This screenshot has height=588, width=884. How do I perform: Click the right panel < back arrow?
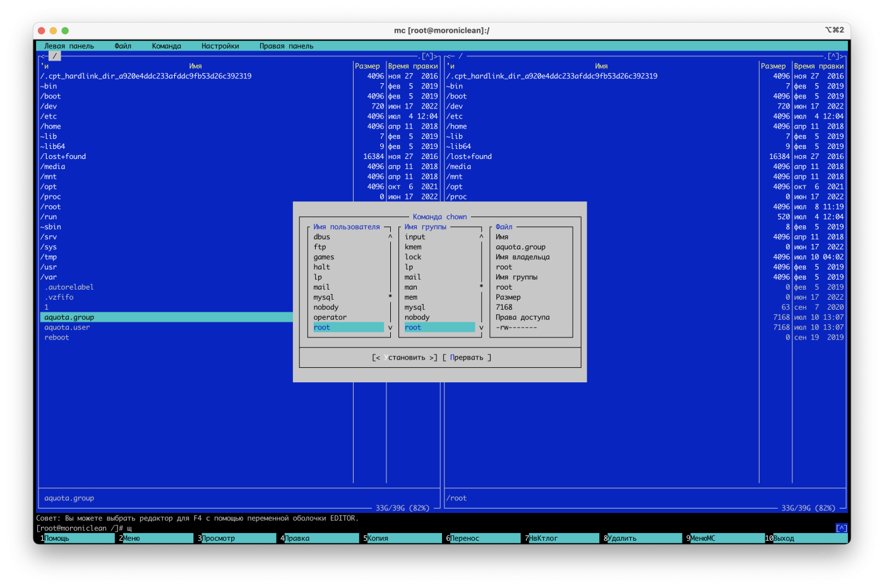click(448, 56)
